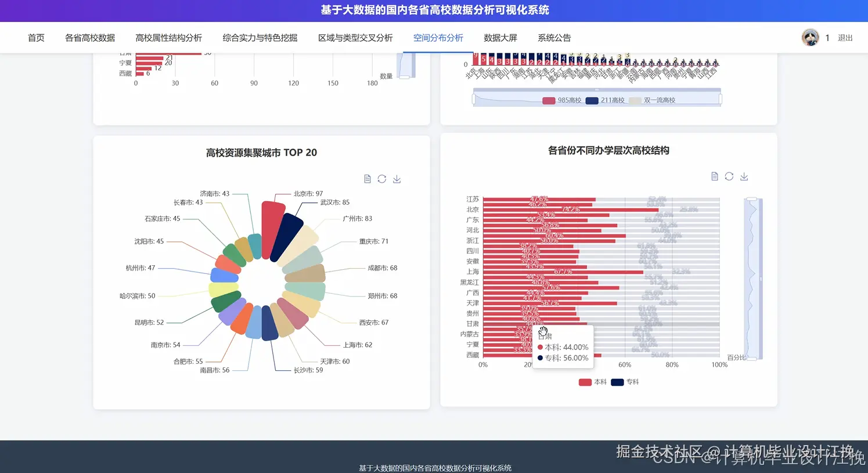Download the 各省份不同办学层次高校结构 chart image
The image size is (868, 473).
click(x=744, y=176)
